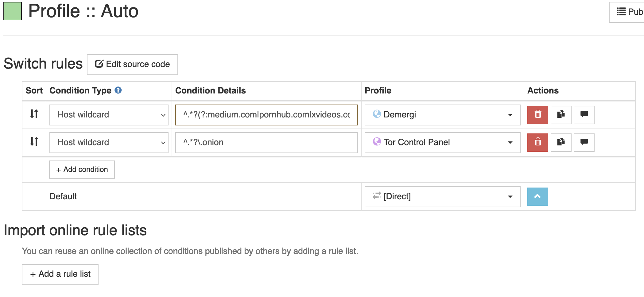Clone the Demergi rule row
Viewport: 644px width, 297px height.
pyautogui.click(x=561, y=115)
